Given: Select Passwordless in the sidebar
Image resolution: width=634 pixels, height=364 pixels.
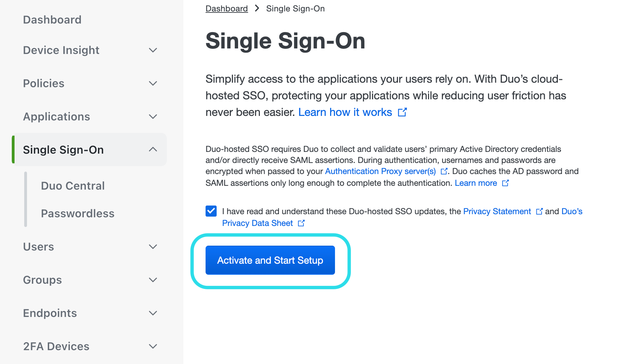Looking at the screenshot, I should [78, 213].
